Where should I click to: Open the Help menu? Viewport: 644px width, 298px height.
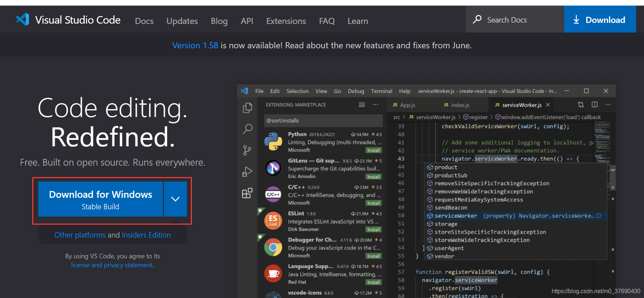coord(405,91)
